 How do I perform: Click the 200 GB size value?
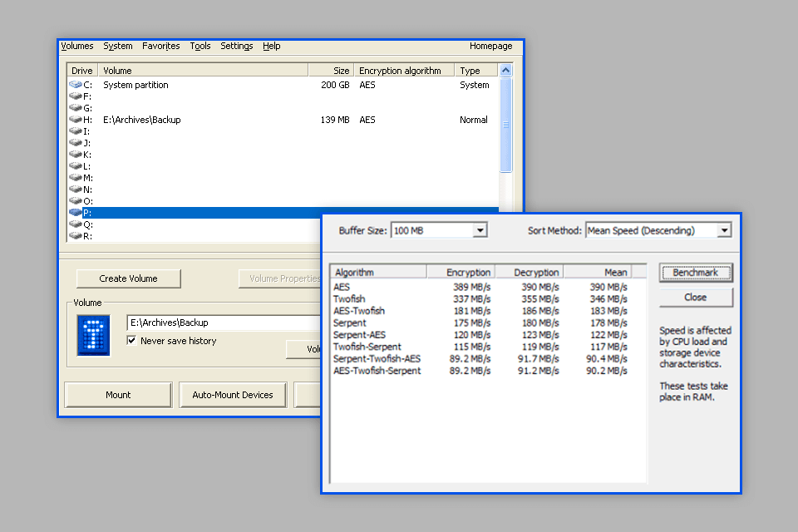[335, 85]
